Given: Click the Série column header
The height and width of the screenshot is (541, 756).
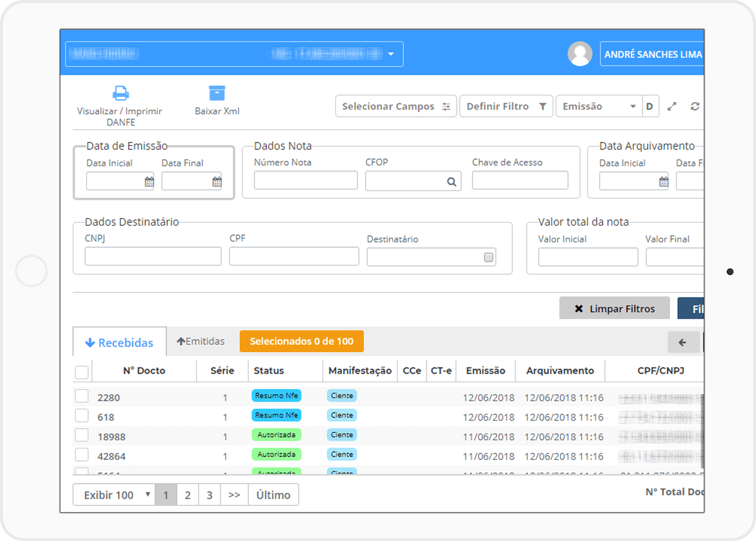Looking at the screenshot, I should point(222,371).
